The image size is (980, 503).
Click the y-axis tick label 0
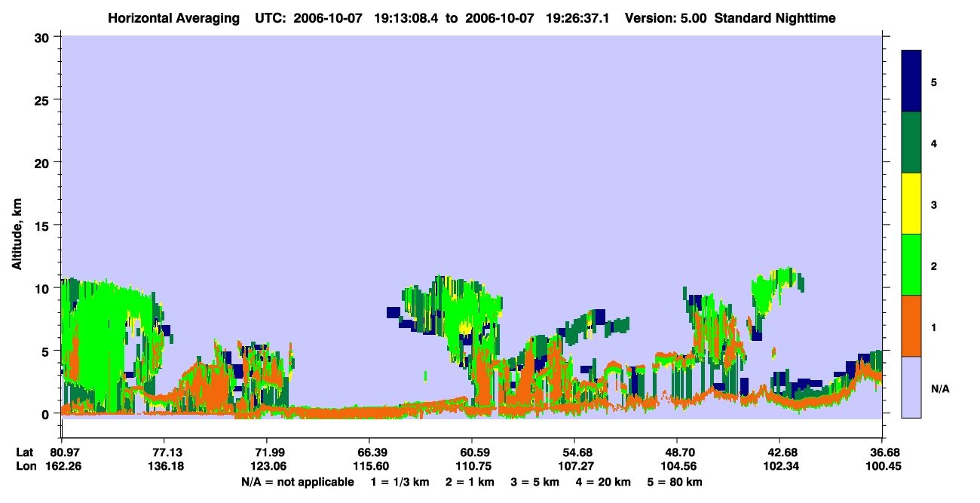click(47, 414)
